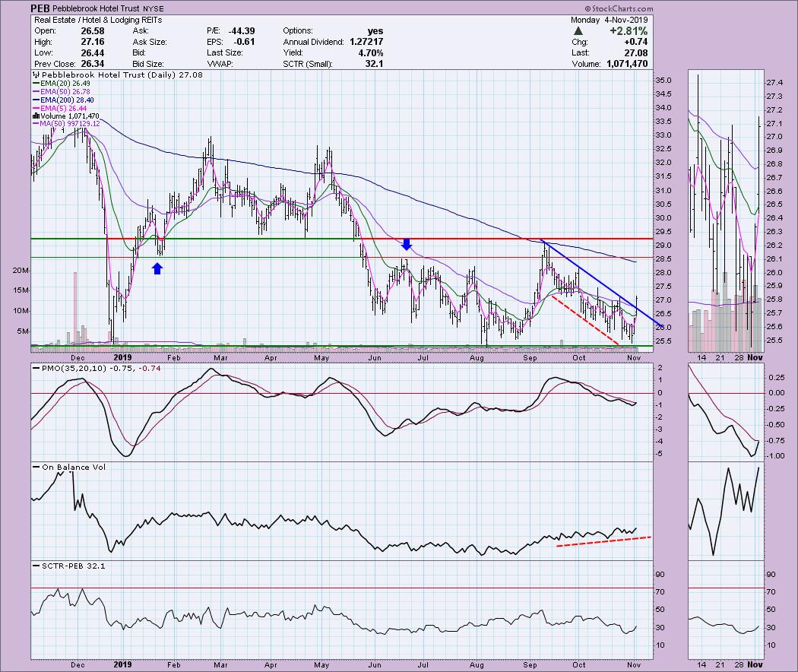This screenshot has height=672, width=798.
Task: Select the Chg value +0.74
Action: [x=635, y=42]
